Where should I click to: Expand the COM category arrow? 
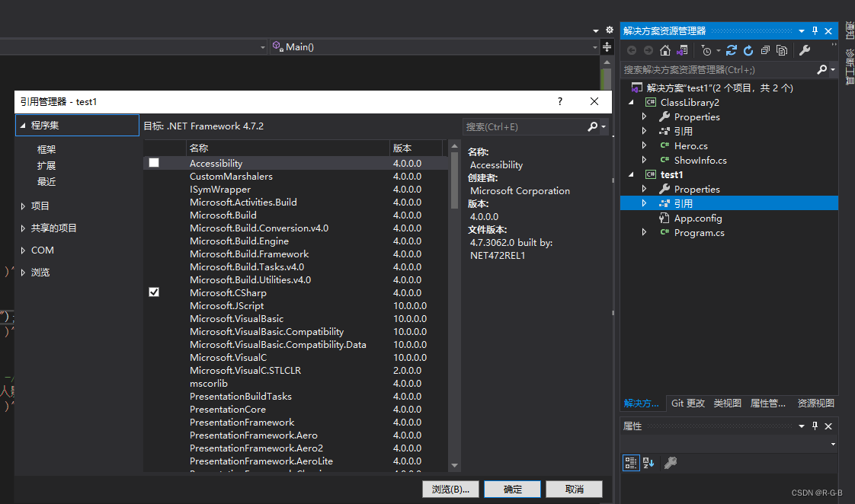coord(23,250)
